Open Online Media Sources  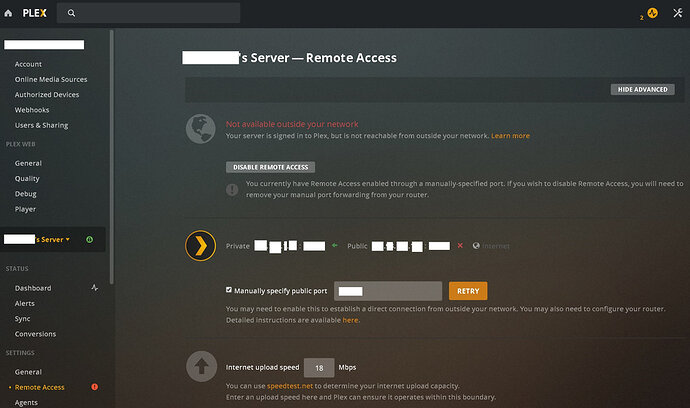[x=51, y=80]
